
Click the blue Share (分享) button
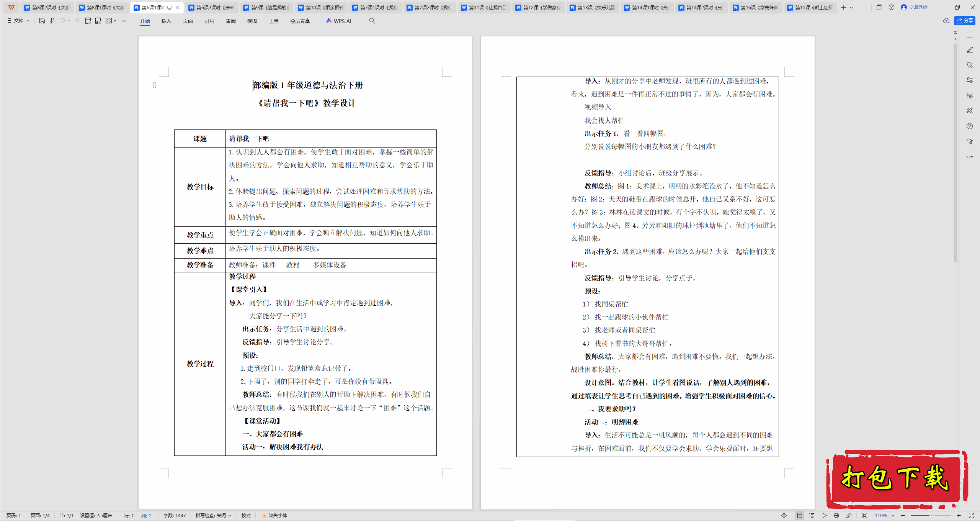point(965,21)
